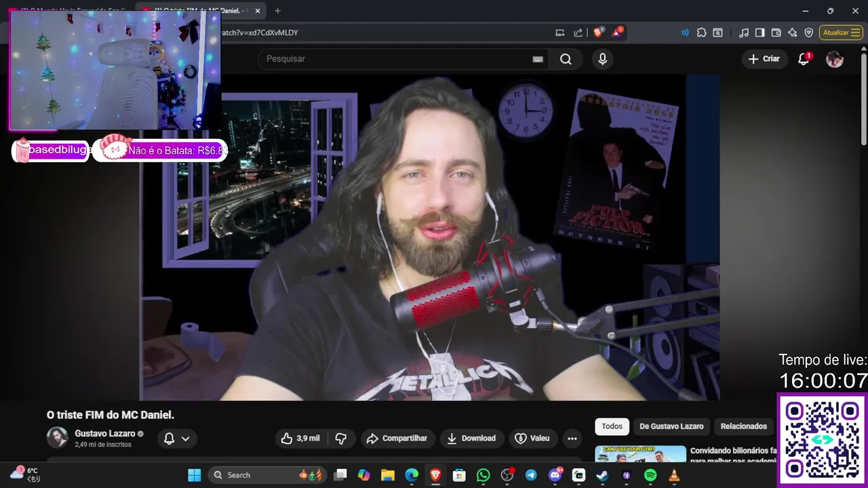
Task: Open Telegram from the taskbar
Action: click(531, 475)
